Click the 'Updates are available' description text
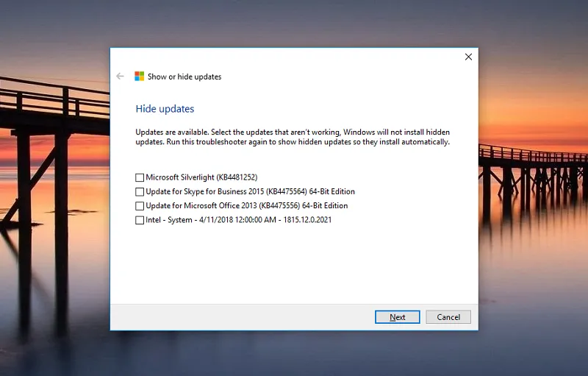The height and width of the screenshot is (376, 588). [293, 137]
